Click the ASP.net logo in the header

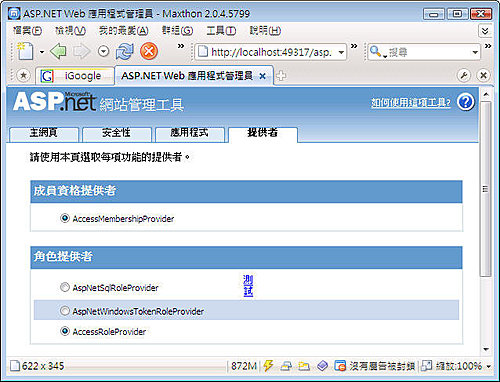[55, 101]
